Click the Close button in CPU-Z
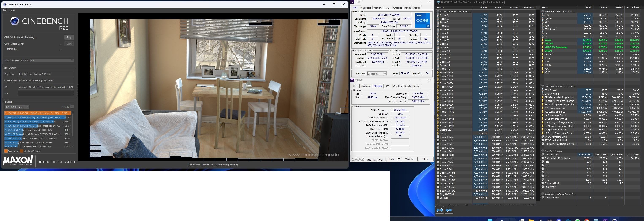 [426, 159]
